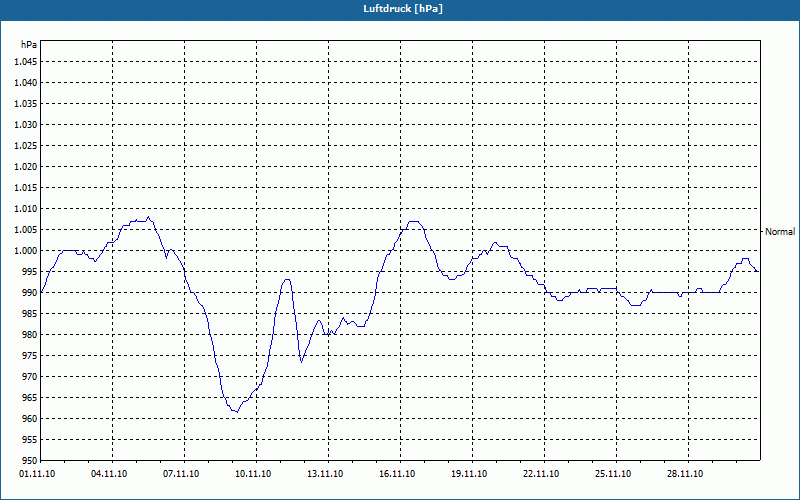800x500 pixels.
Task: Click the 975 axis label
Action: pyautogui.click(x=31, y=356)
